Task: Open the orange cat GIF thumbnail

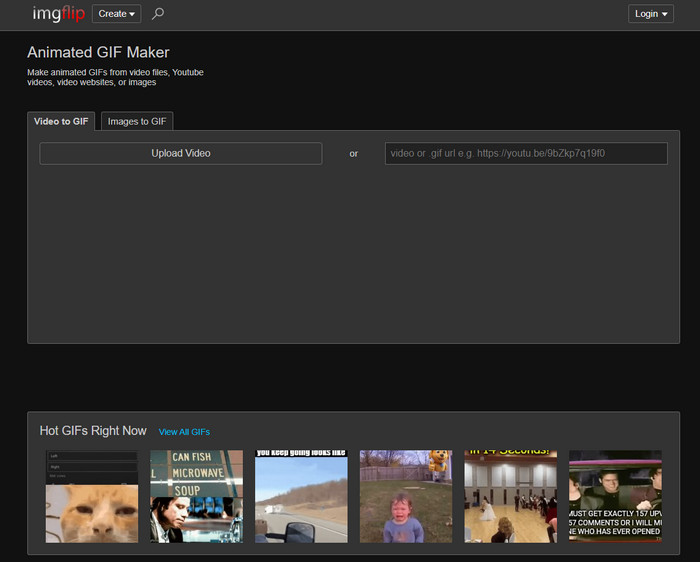Action: pos(92,496)
